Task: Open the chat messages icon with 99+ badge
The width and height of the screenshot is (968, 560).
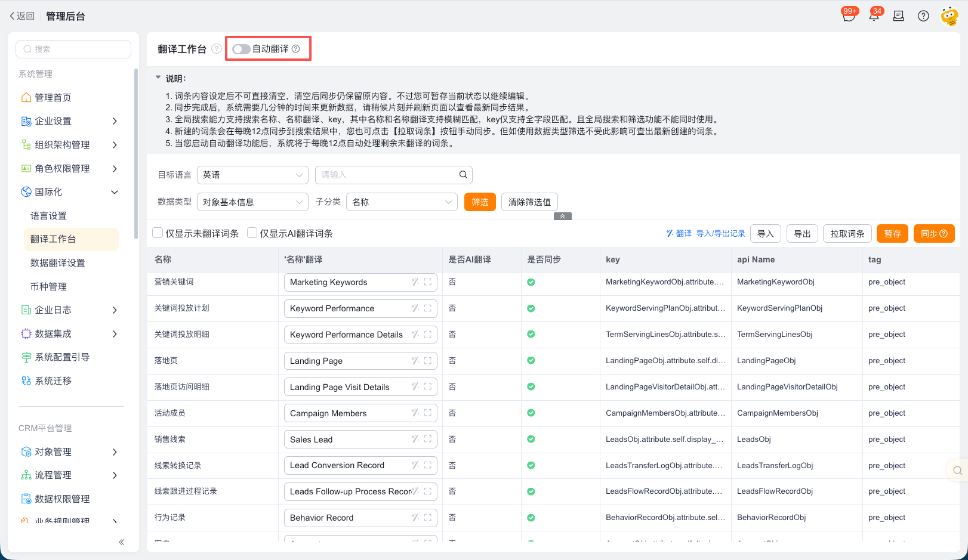Action: coord(849,16)
